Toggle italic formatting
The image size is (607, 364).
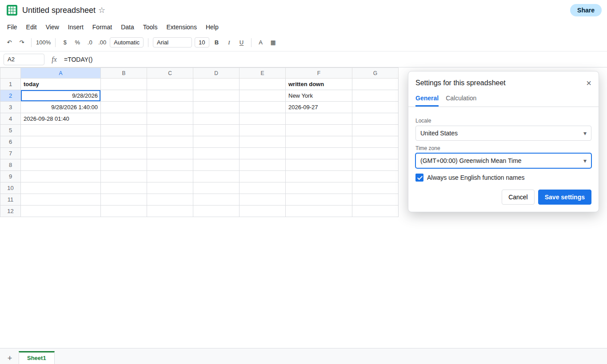pos(229,43)
